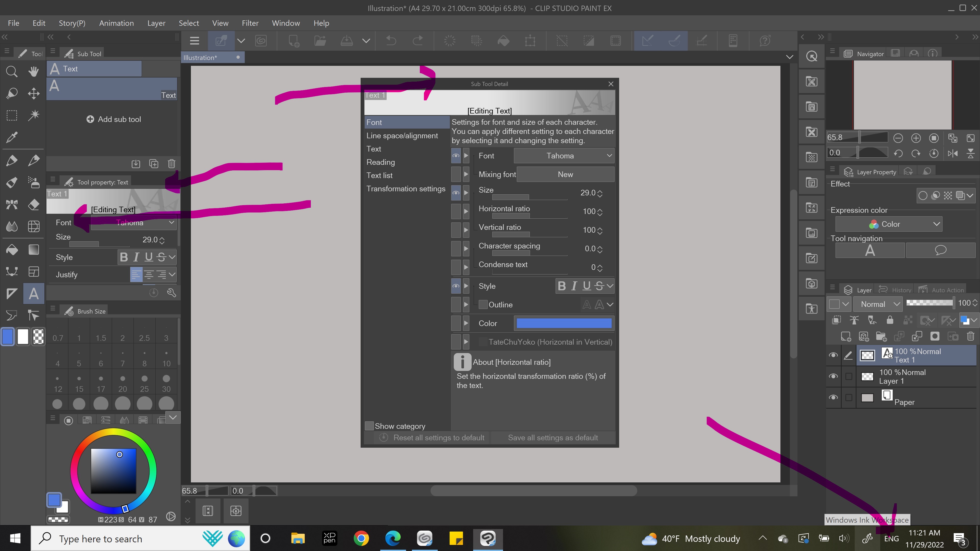This screenshot has height=551, width=980.
Task: Click Undo arrow in command bar
Action: (391, 41)
